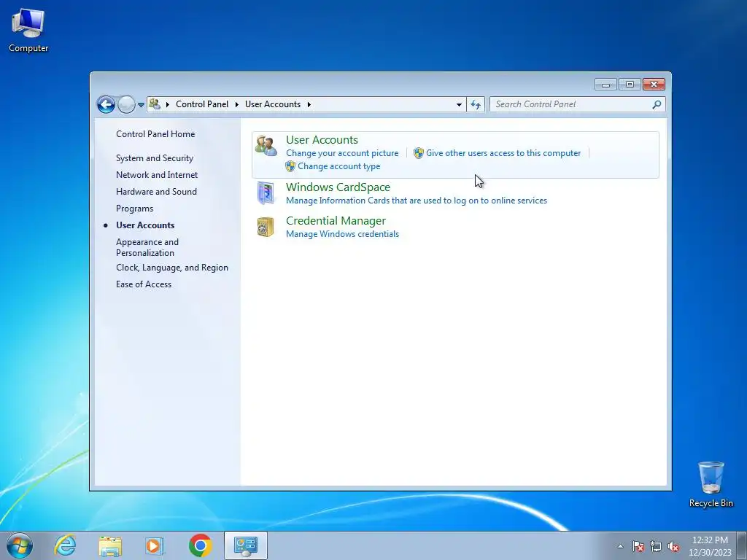
Task: Click Give other users access to this computer
Action: [x=503, y=153]
